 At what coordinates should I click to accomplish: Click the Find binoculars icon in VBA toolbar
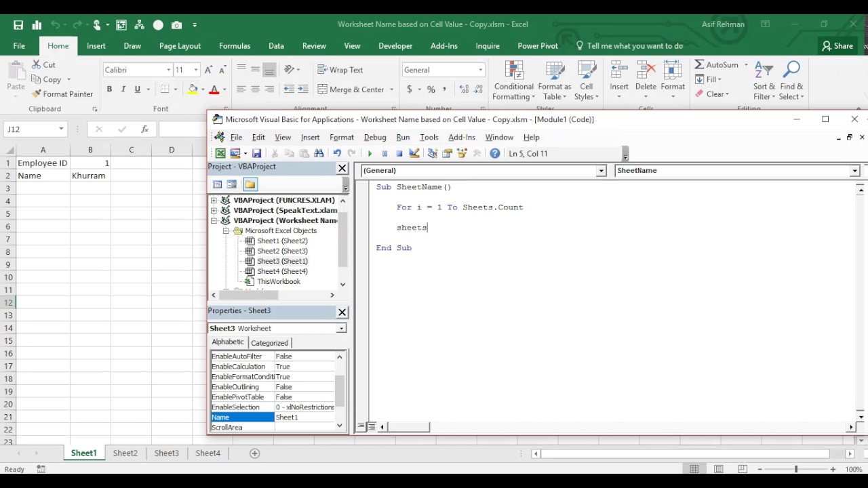(x=319, y=154)
